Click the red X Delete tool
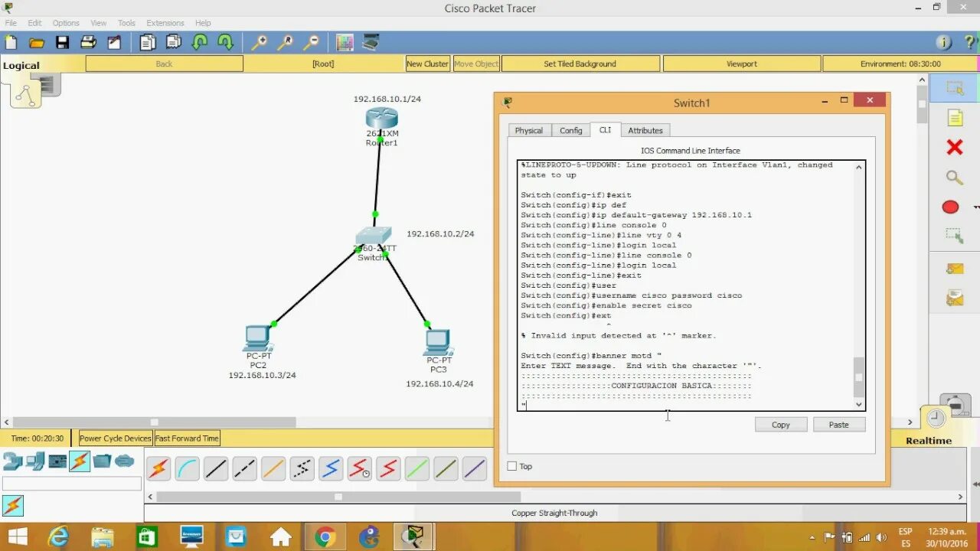Screen dimensions: 980x551 [955, 147]
